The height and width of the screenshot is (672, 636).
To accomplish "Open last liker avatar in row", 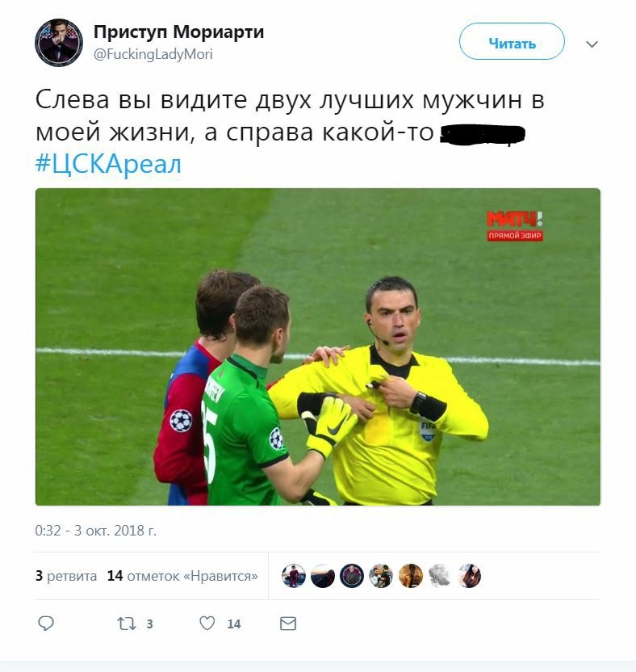I will (469, 576).
